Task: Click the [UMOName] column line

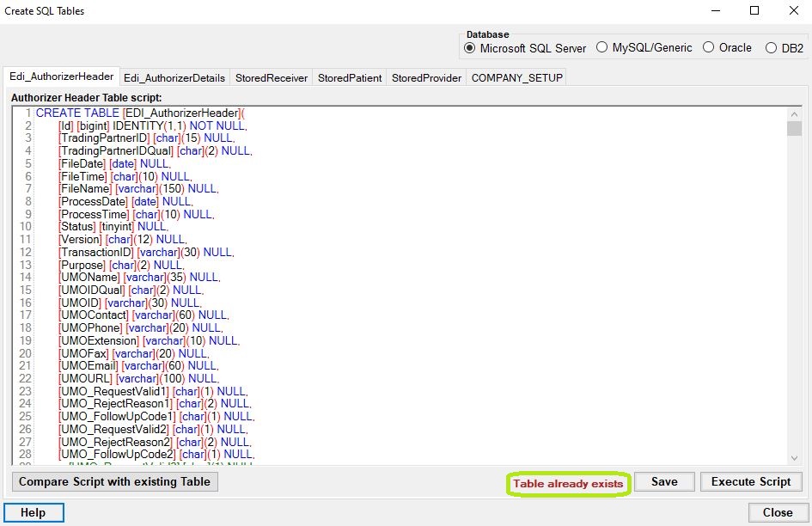Action: point(140,278)
